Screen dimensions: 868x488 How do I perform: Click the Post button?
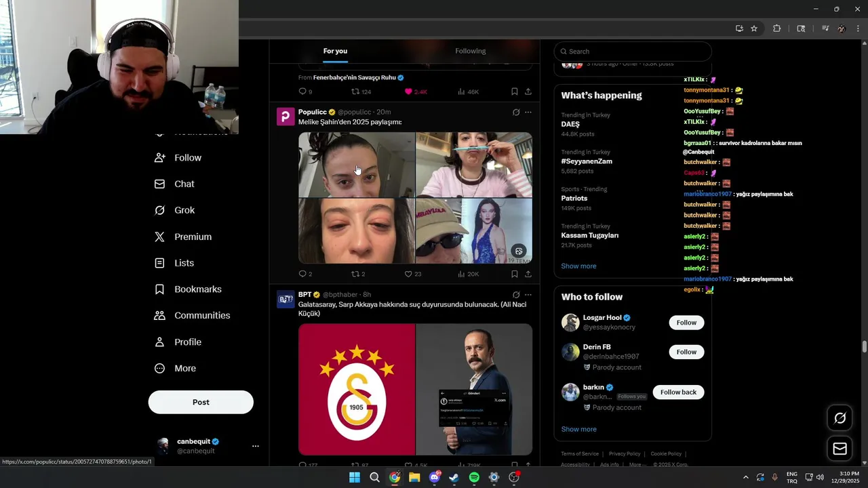[x=201, y=402]
